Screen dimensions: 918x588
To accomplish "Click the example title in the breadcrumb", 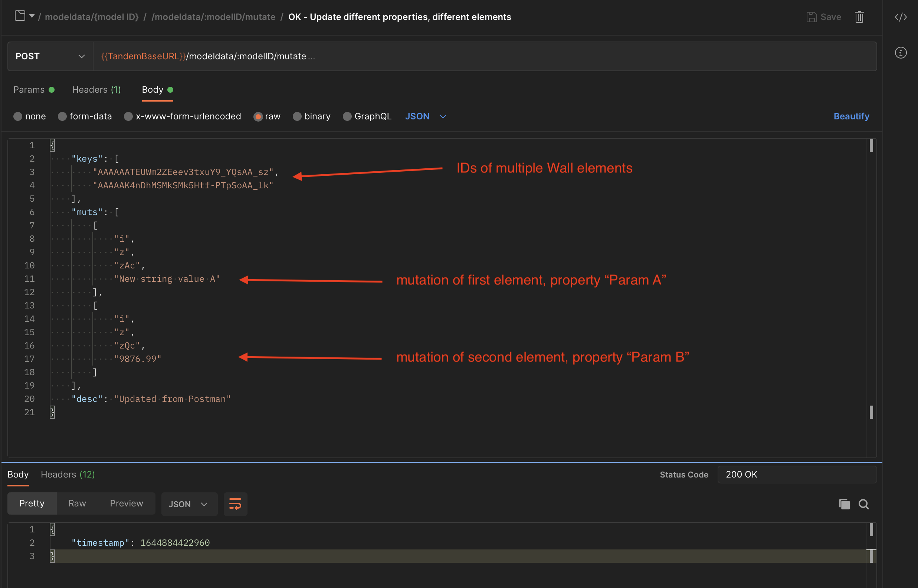I will [400, 17].
